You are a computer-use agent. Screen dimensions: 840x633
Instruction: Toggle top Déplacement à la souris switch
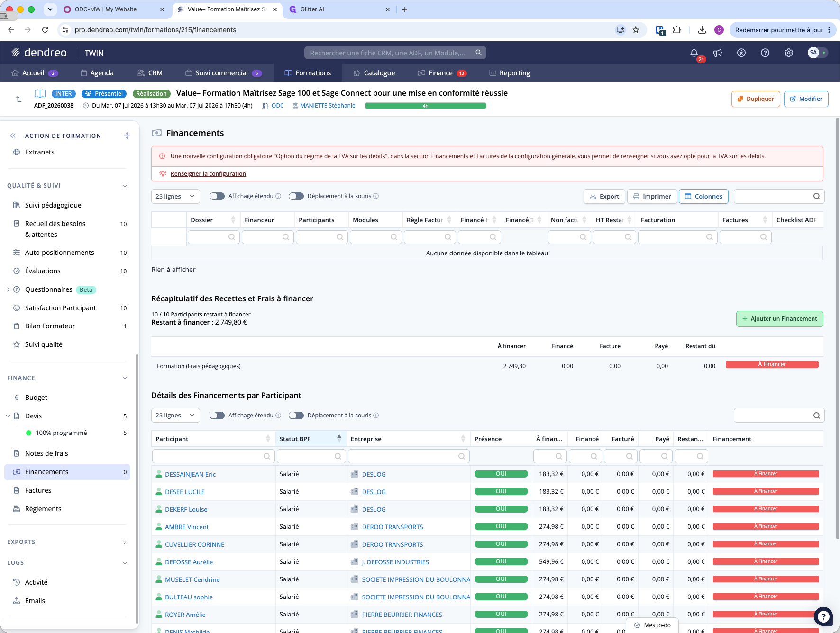click(x=296, y=196)
